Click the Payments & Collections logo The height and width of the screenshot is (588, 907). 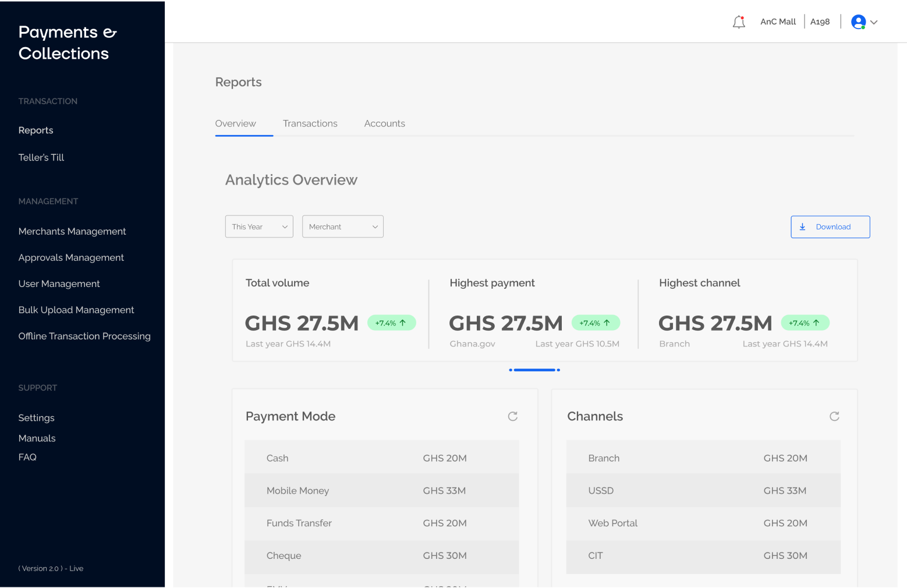(67, 42)
